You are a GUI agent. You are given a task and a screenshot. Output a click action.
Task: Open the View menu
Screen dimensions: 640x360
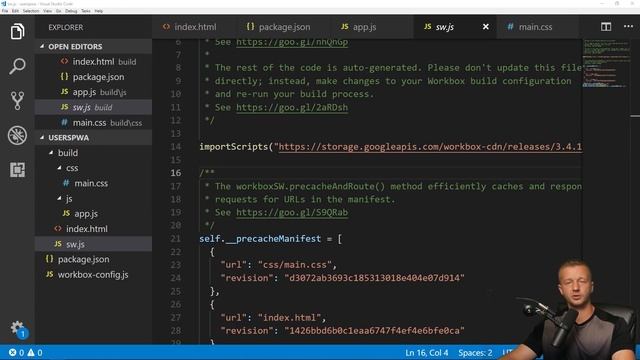(47, 11)
